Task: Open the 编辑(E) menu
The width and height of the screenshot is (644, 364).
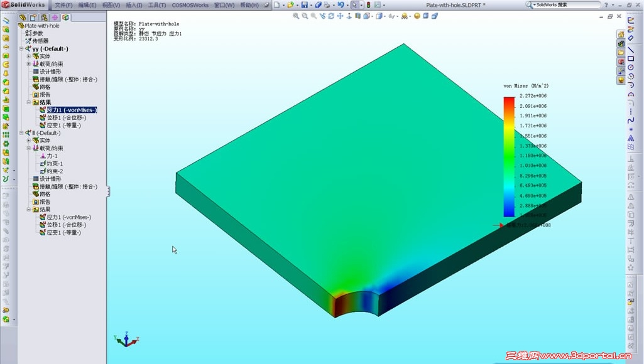Action: (87, 5)
